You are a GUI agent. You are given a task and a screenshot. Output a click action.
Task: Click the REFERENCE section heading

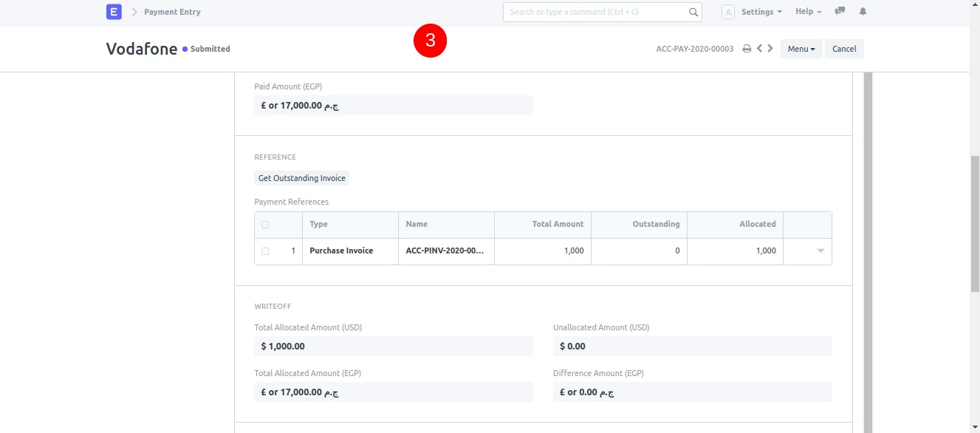(275, 157)
